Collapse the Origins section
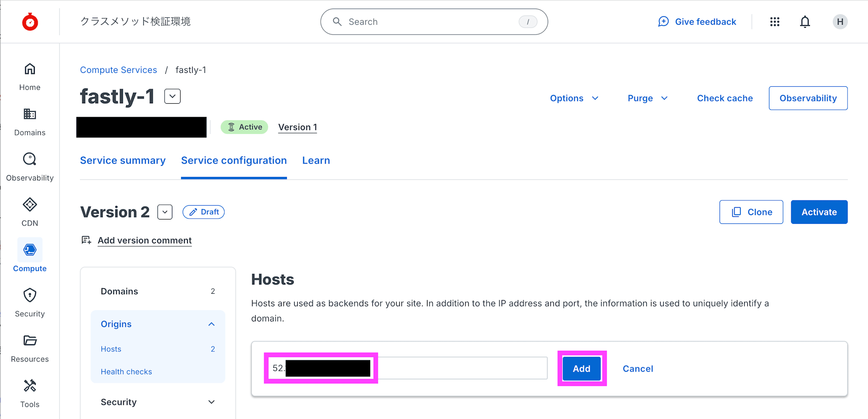The height and width of the screenshot is (419, 868). click(211, 324)
